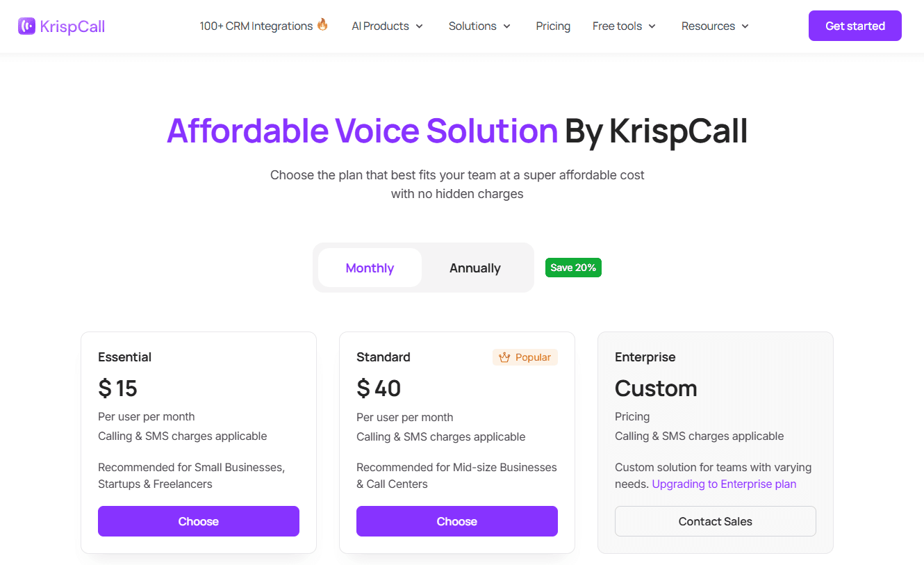Click the purple speaker glyph in the logo
The height and width of the screenshot is (565, 924).
coord(26,26)
